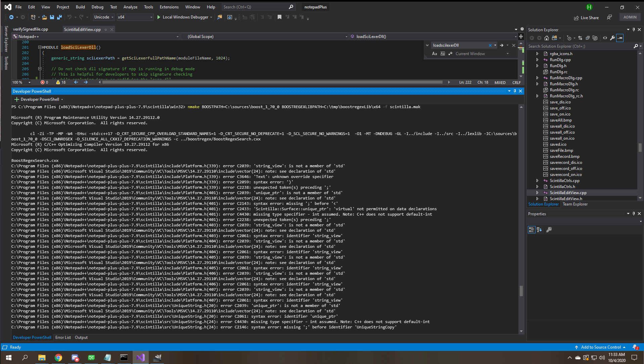Click the Navigate Backward arrow in toolbar

[x=11, y=17]
